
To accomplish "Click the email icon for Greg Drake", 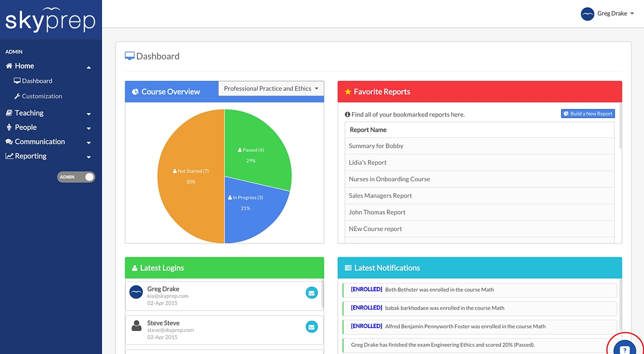I will click(x=312, y=293).
